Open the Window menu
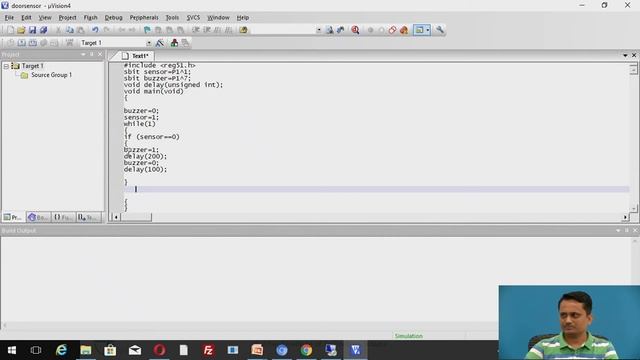The image size is (640, 360). pos(218,18)
